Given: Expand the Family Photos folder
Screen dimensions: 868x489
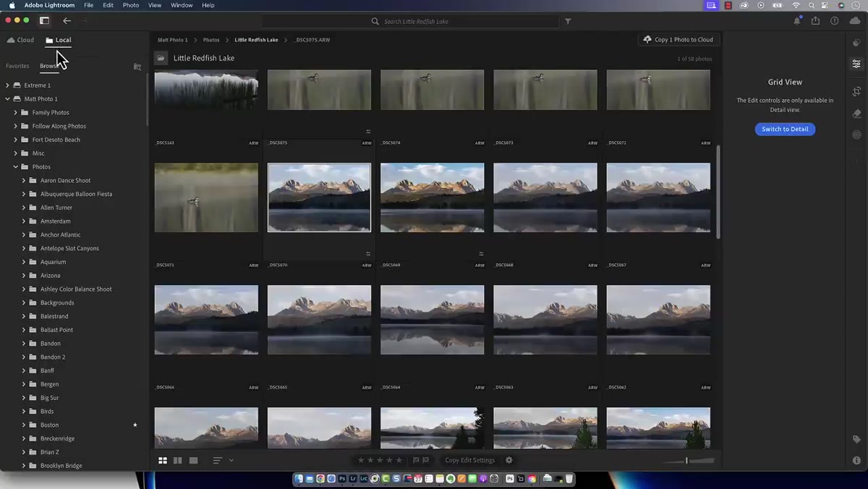Looking at the screenshot, I should point(15,113).
